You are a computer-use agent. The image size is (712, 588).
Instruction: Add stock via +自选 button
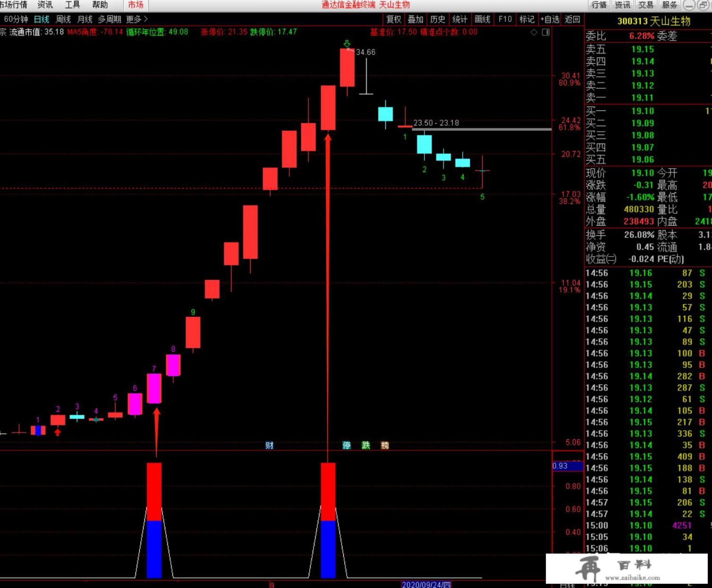click(x=550, y=19)
